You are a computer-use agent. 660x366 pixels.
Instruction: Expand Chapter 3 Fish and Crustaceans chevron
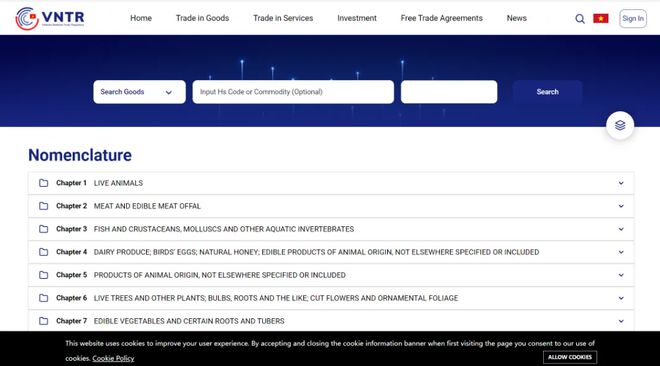point(621,229)
